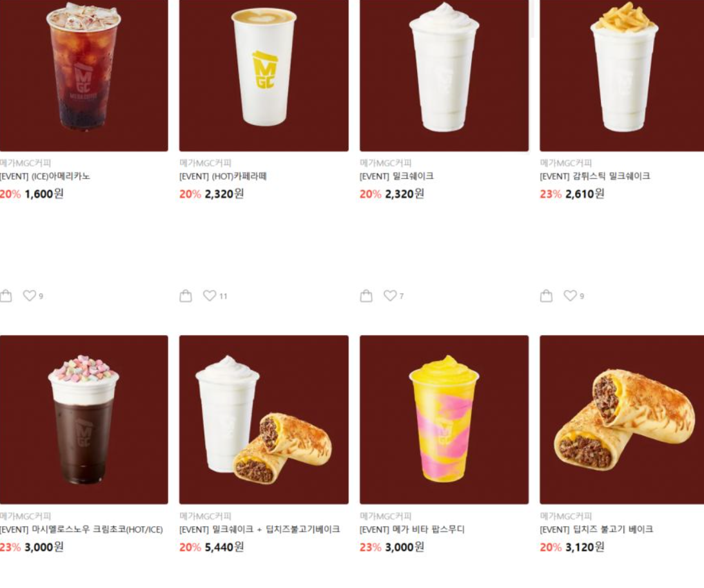
Task: Open 마시멜로스노우 크림초코 product image
Action: pyautogui.click(x=84, y=420)
